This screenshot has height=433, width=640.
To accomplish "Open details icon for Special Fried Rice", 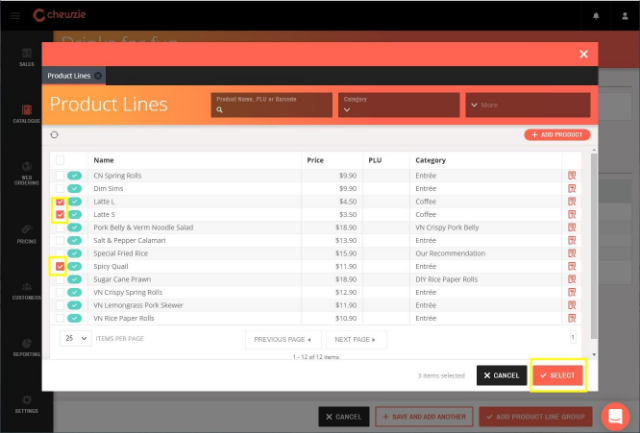I will coord(572,253).
